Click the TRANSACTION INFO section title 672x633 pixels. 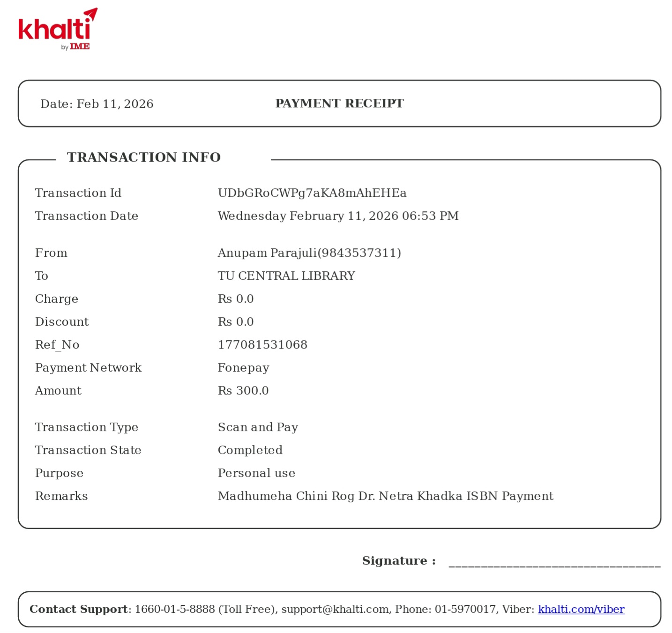144,157
